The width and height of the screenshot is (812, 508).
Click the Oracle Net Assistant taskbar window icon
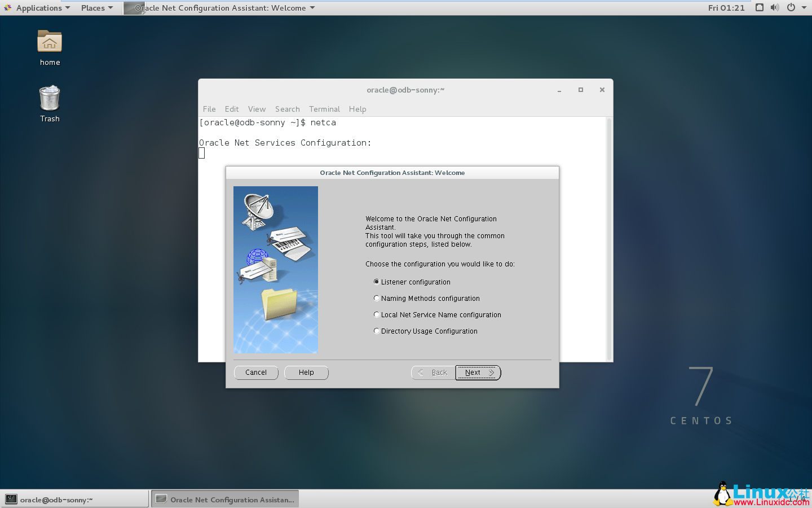point(161,499)
